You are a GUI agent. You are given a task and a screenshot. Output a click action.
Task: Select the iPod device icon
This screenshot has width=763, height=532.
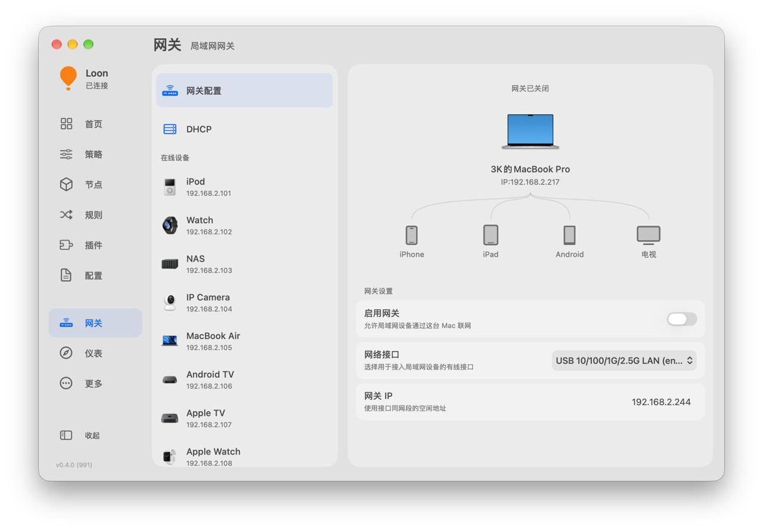coord(170,186)
